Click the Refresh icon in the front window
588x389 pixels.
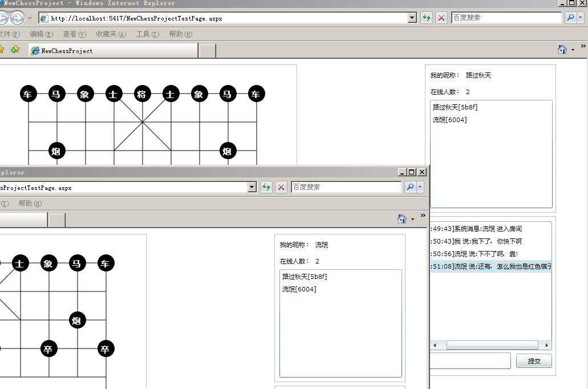point(266,187)
